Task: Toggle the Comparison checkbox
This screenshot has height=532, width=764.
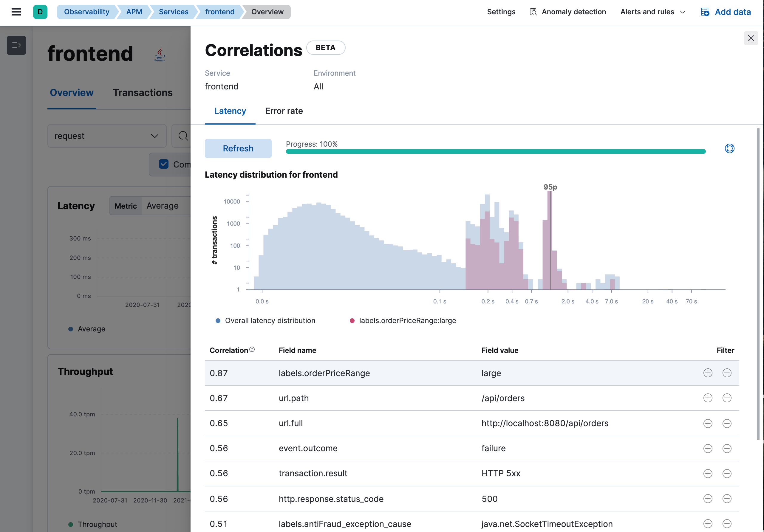Action: [164, 164]
